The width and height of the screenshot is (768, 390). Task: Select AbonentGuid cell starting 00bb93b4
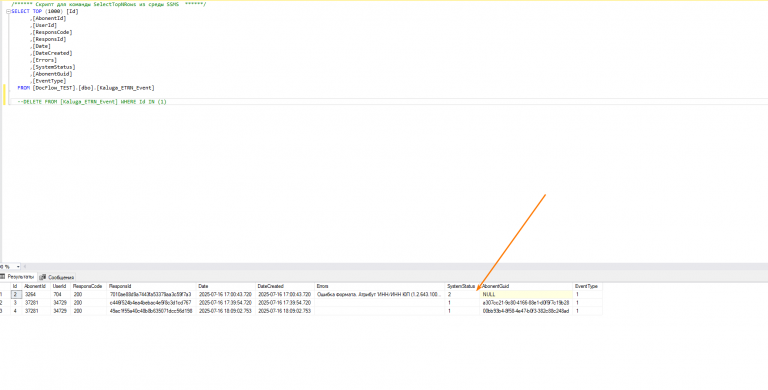click(x=526, y=311)
